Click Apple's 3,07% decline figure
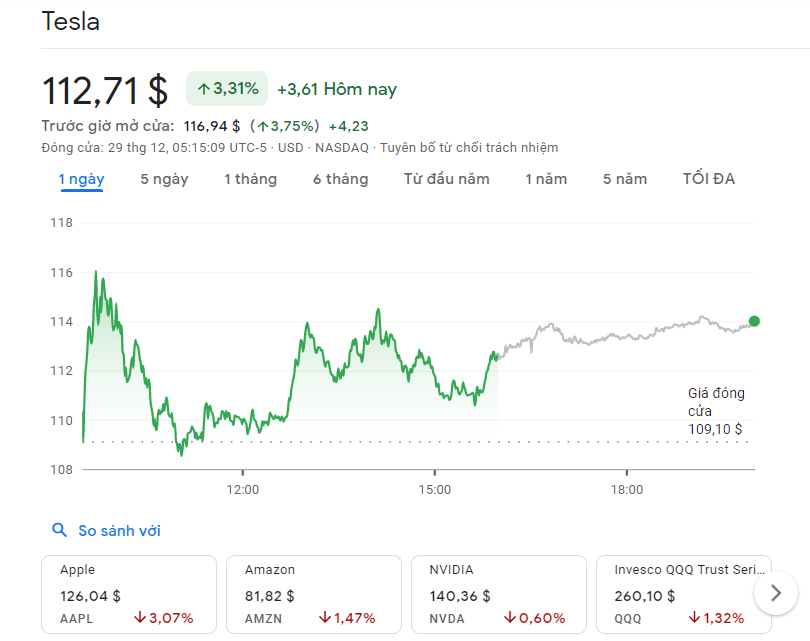This screenshot has height=641, width=810. pyautogui.click(x=163, y=618)
